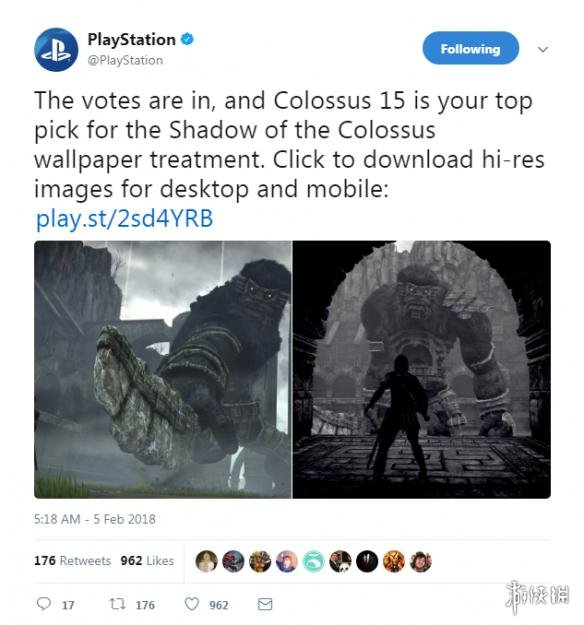Open the @PlayStation handle link
This screenshot has width=584, height=625.
click(x=125, y=60)
